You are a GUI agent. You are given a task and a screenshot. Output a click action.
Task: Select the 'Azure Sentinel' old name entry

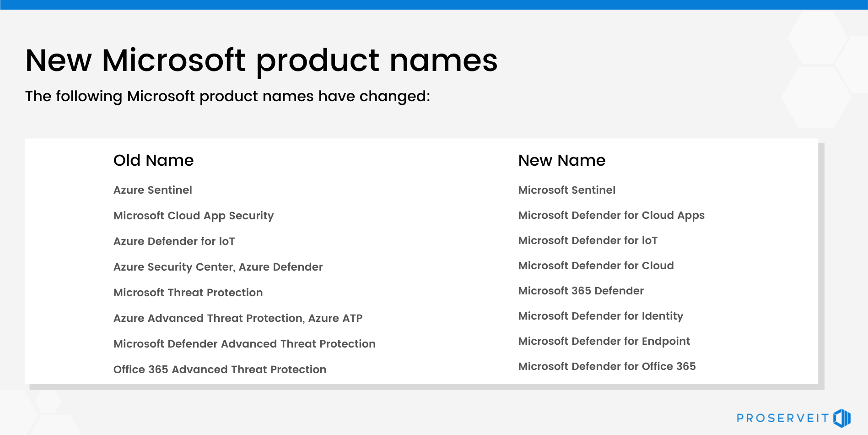[152, 190]
